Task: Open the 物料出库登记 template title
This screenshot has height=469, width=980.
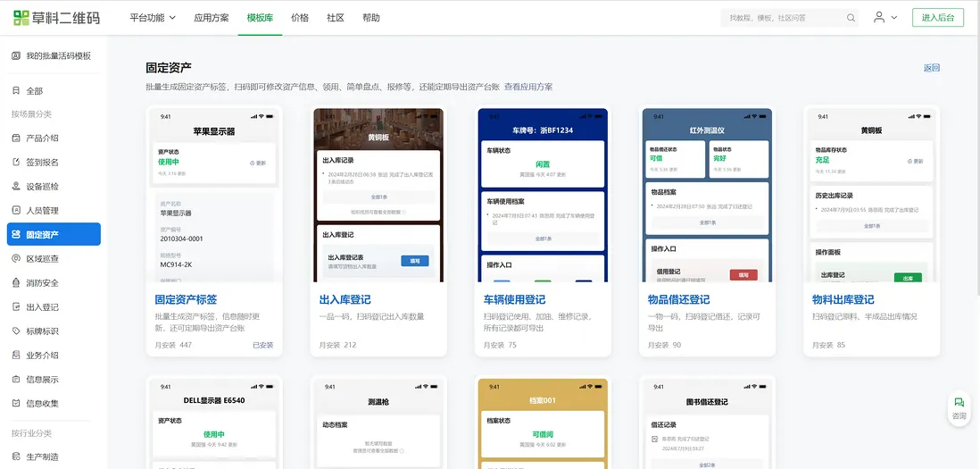Action: pos(843,300)
